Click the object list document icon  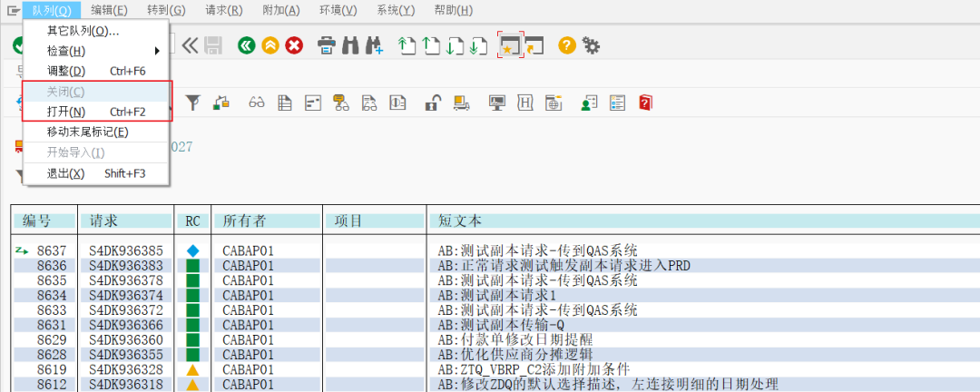[x=285, y=103]
